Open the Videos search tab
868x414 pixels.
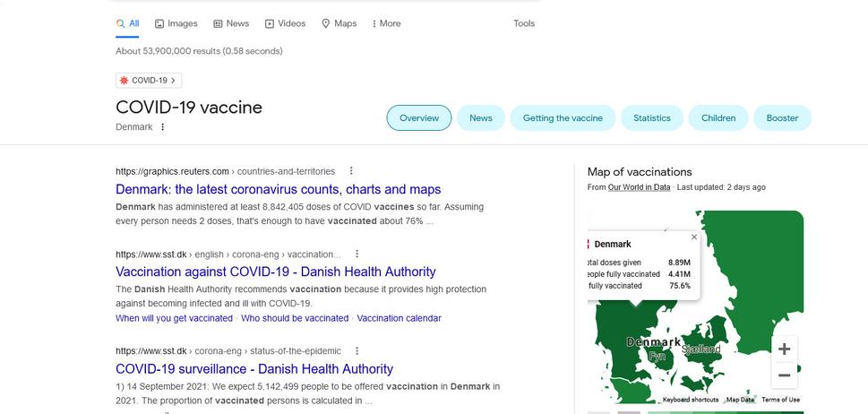pyautogui.click(x=285, y=23)
